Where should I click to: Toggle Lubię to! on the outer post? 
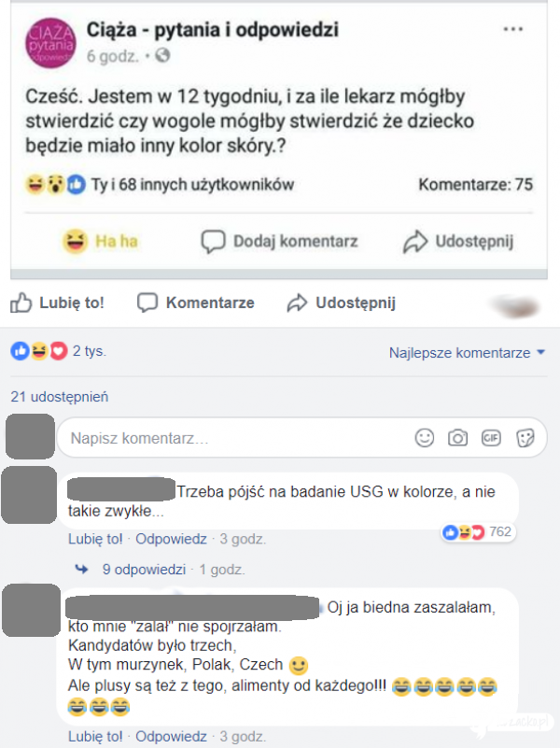click(57, 303)
